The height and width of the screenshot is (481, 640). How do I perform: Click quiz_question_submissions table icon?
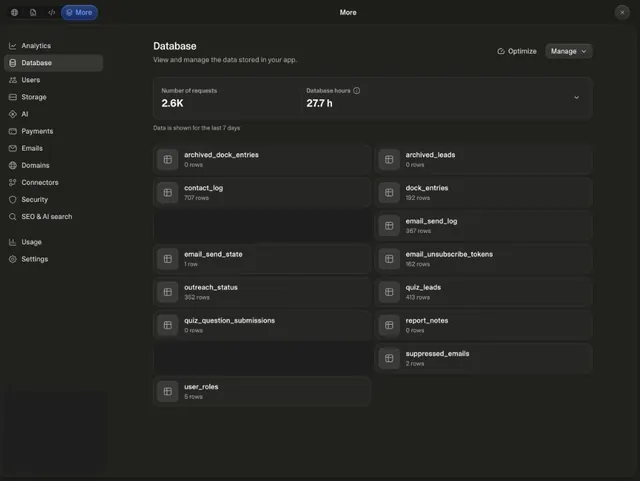[x=168, y=325]
